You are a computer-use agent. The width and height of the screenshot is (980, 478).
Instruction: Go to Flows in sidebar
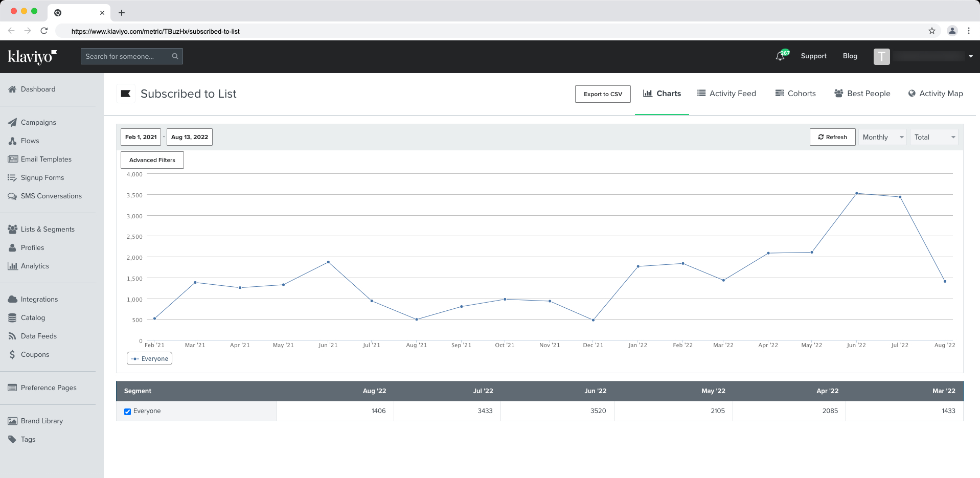[x=30, y=141]
